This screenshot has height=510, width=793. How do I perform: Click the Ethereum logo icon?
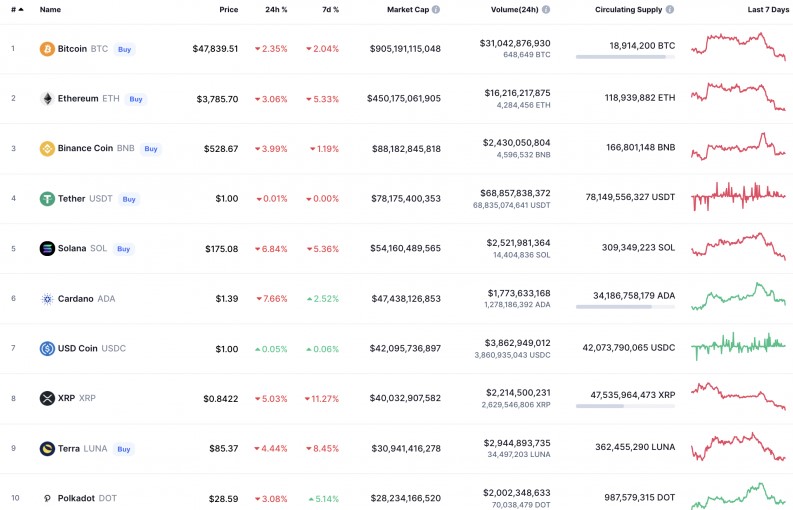coord(47,99)
